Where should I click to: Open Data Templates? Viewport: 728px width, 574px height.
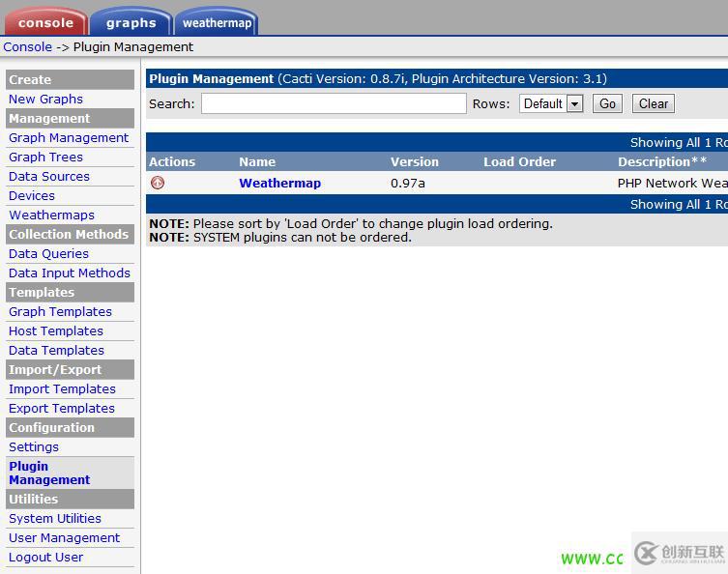[x=56, y=351]
